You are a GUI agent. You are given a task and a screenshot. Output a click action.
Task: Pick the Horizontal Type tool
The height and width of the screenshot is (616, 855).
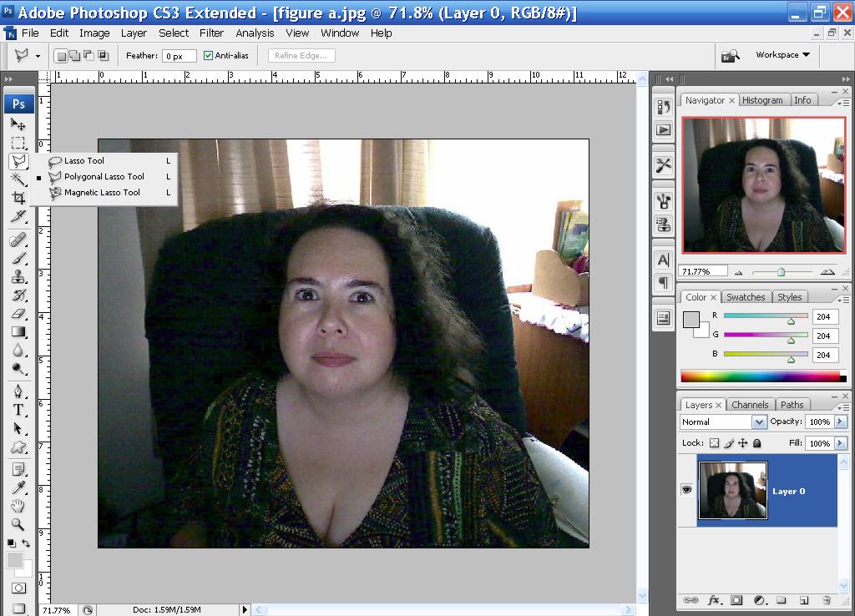[18, 410]
